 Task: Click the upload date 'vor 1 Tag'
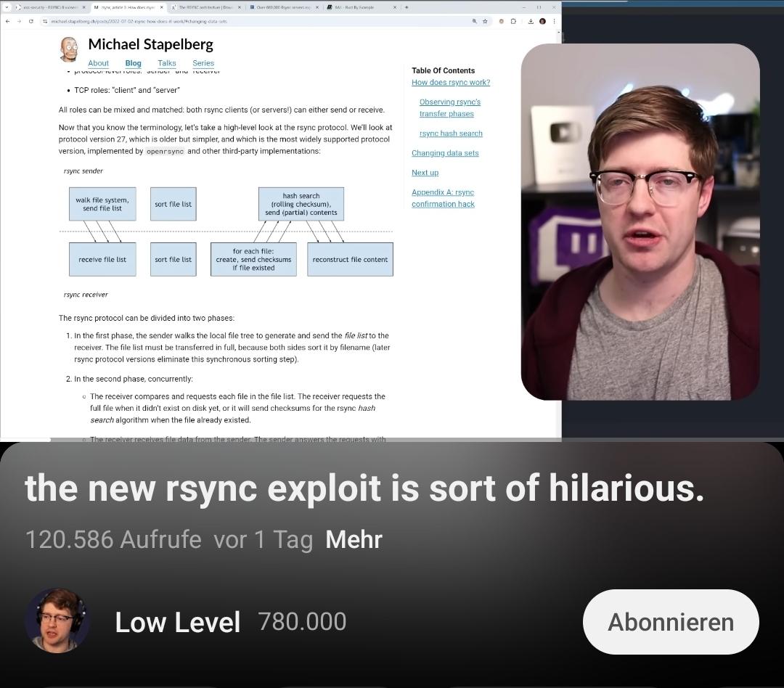pyautogui.click(x=263, y=539)
